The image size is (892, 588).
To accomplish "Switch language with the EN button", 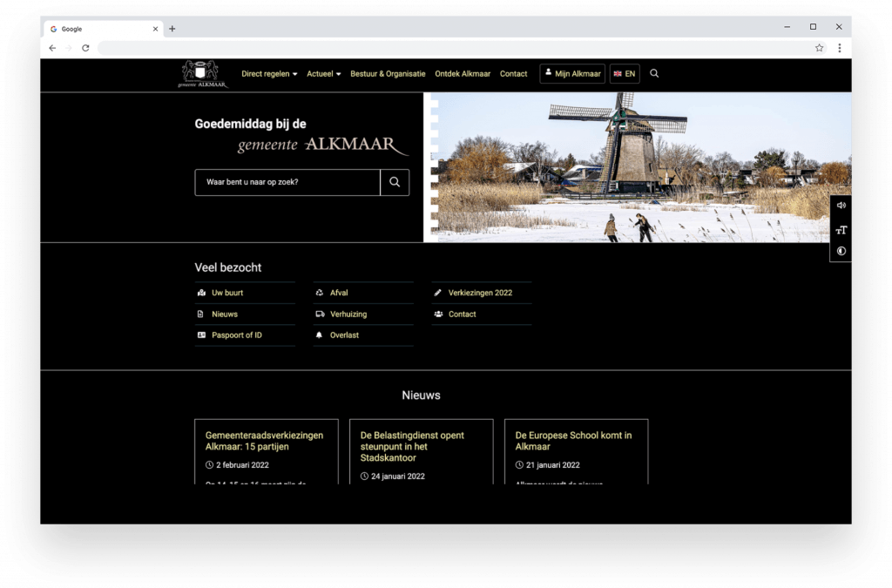I will (x=625, y=74).
